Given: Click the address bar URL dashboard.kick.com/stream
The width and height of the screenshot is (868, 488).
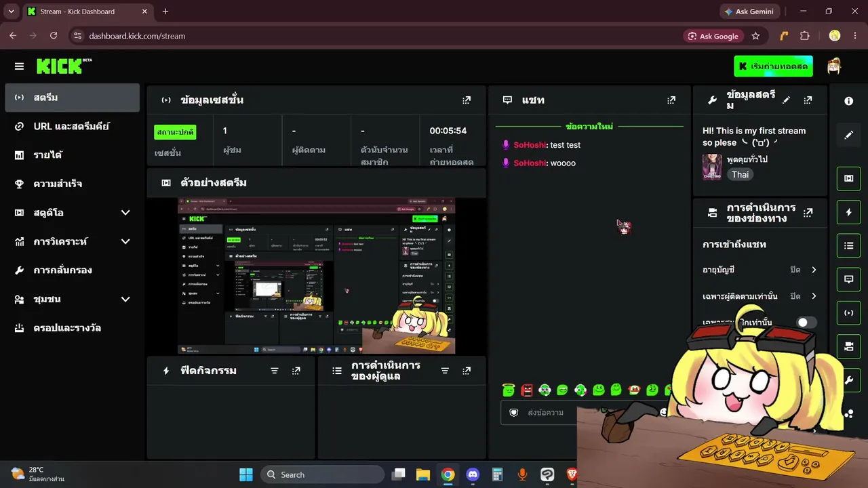Looking at the screenshot, I should coord(137,36).
